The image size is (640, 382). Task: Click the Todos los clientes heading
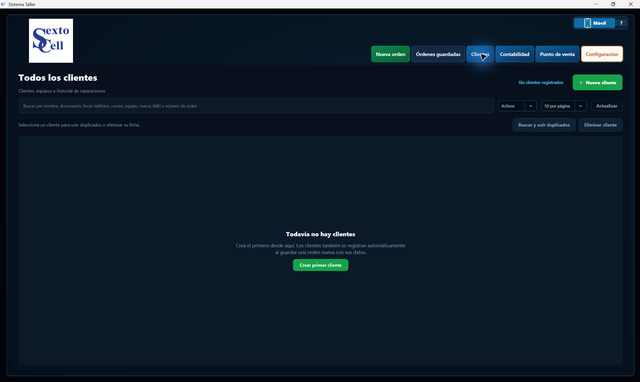click(58, 78)
